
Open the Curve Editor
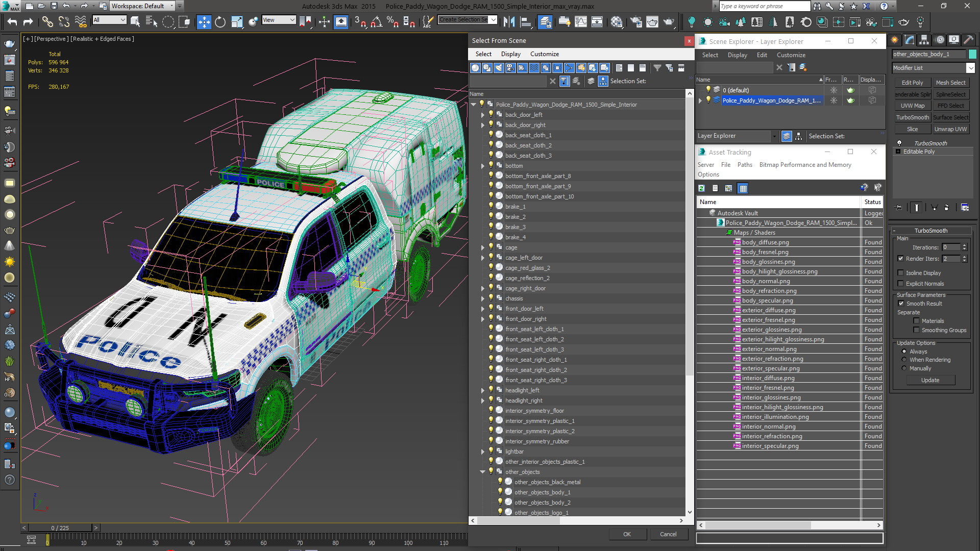tap(581, 21)
